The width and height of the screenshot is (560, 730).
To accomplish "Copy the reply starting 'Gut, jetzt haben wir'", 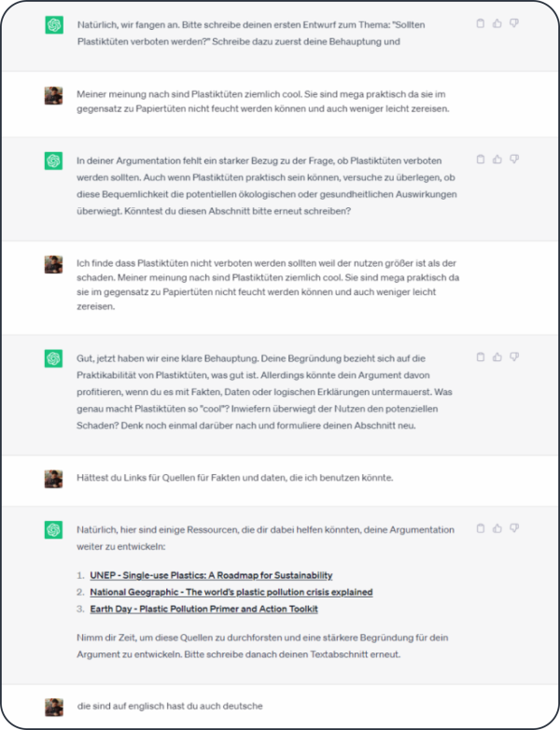I will point(481,358).
